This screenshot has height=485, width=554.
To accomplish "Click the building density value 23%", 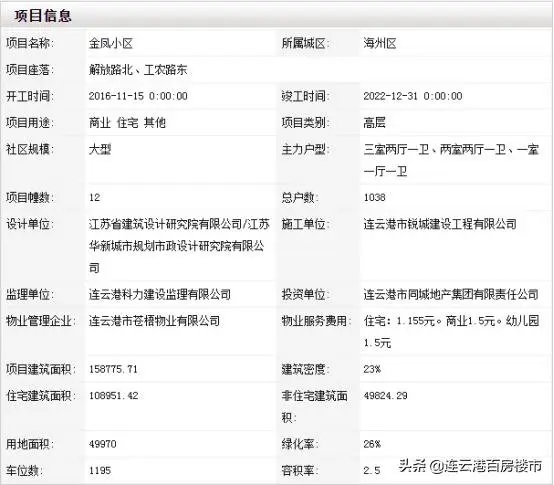I will pyautogui.click(x=372, y=369).
